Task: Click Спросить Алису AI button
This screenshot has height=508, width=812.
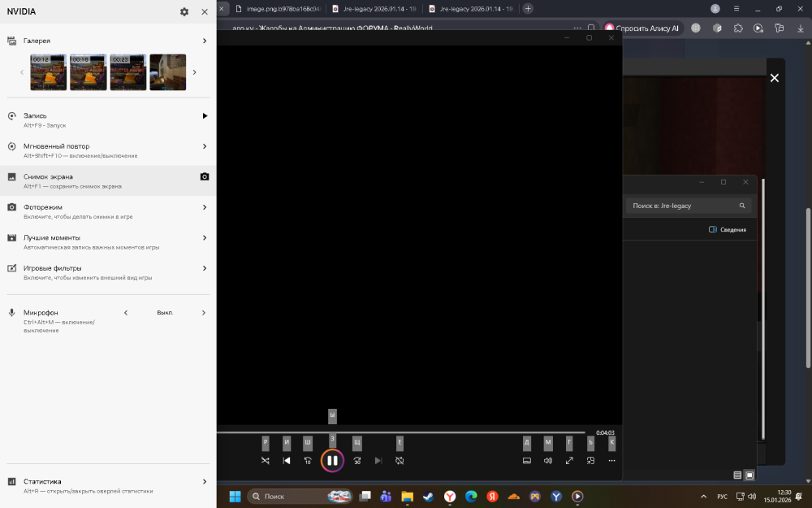Action: click(x=642, y=28)
